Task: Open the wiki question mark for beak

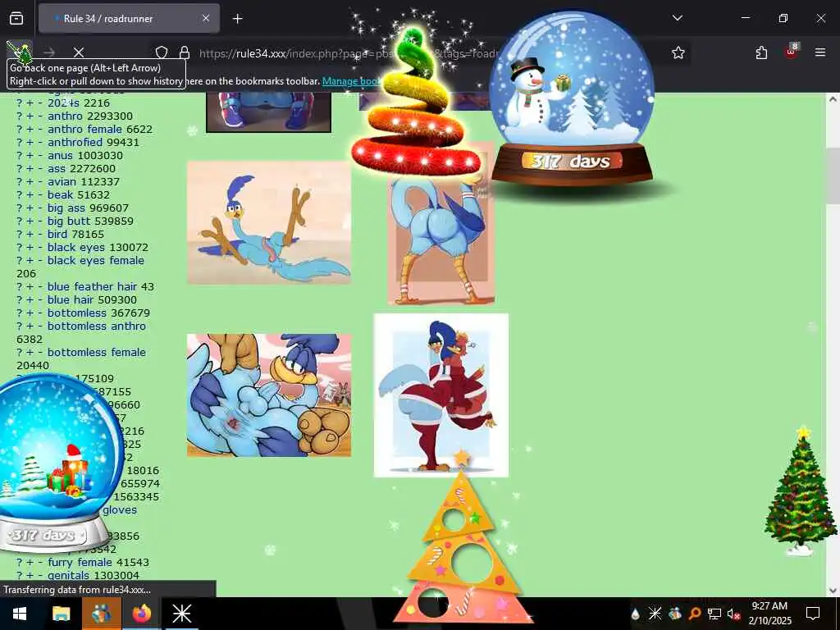Action: 20,195
